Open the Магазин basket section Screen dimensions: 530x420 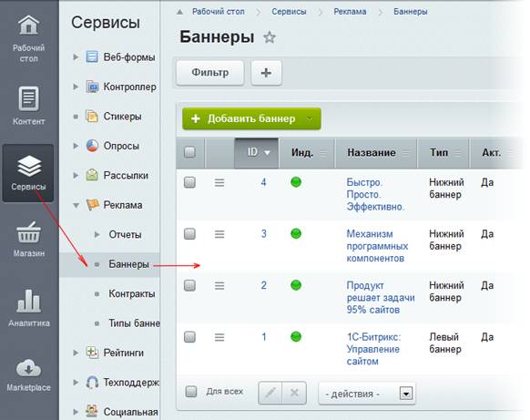[28, 239]
